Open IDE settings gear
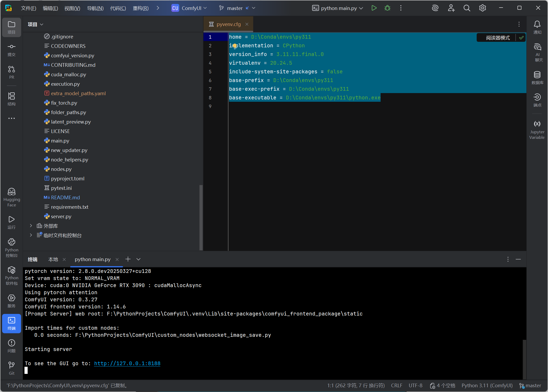The height and width of the screenshot is (392, 548). click(482, 8)
